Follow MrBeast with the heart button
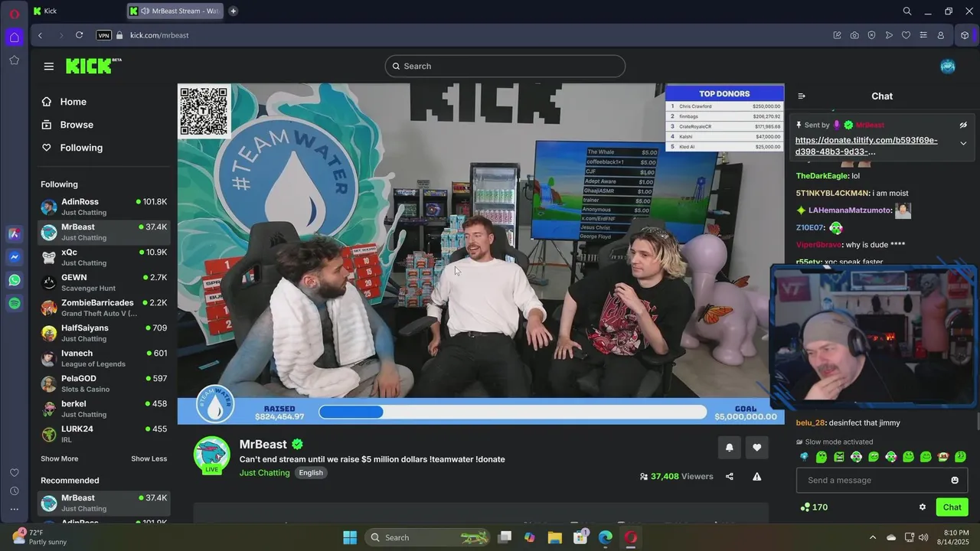 tap(757, 448)
